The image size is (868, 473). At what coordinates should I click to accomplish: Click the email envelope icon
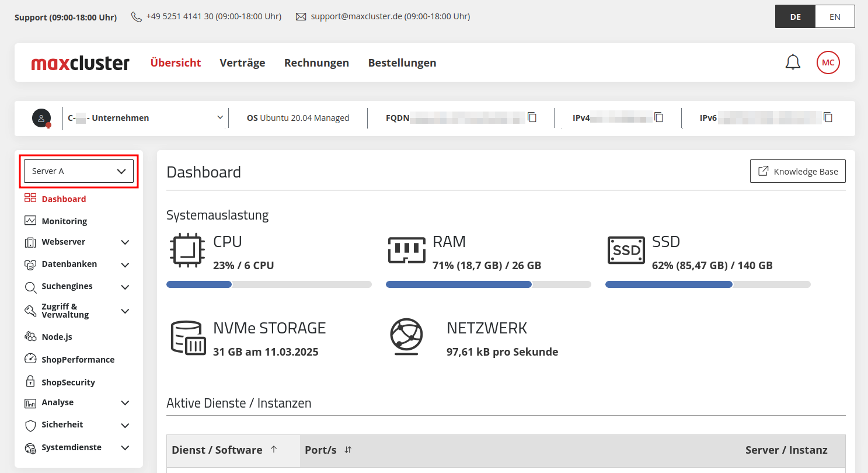(x=301, y=17)
